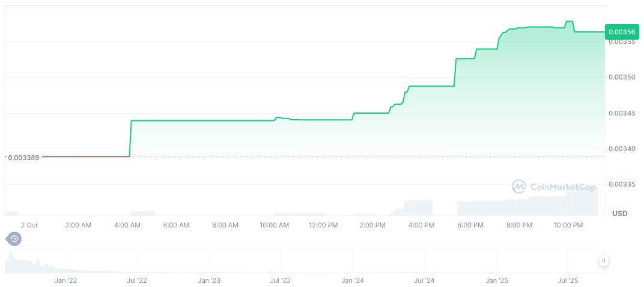This screenshot has width=644, height=287.
Task: Click the 4:00 AM time axis label
Action: pos(127,225)
